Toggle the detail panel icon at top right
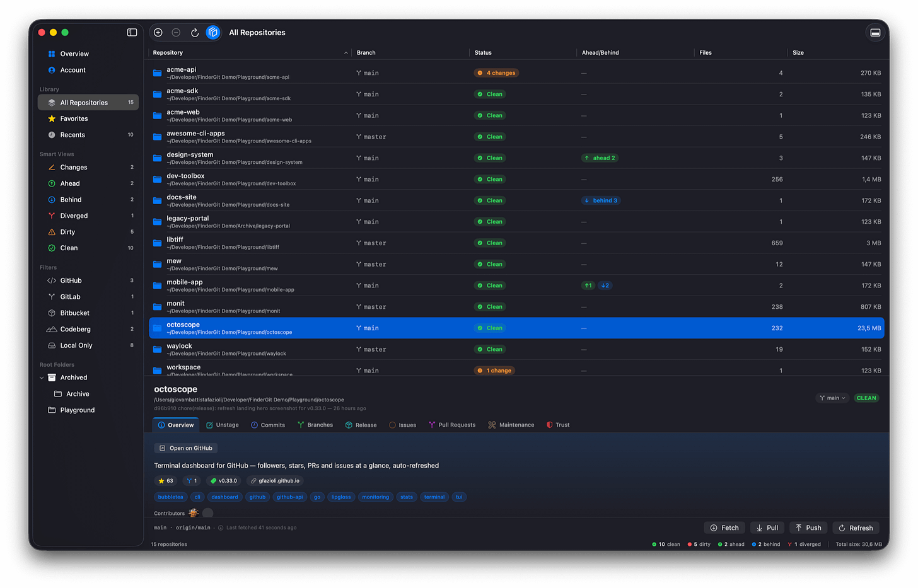Screen dimensions: 918x588 (x=875, y=33)
